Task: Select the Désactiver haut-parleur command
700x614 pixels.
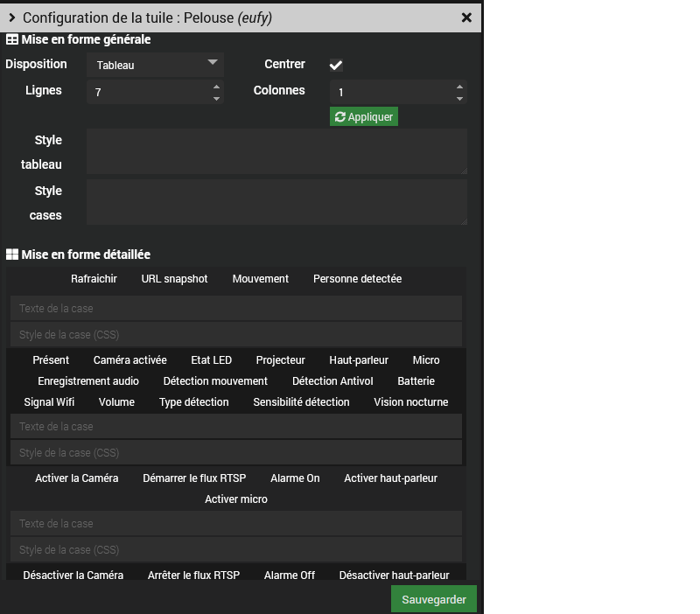Action: [395, 575]
